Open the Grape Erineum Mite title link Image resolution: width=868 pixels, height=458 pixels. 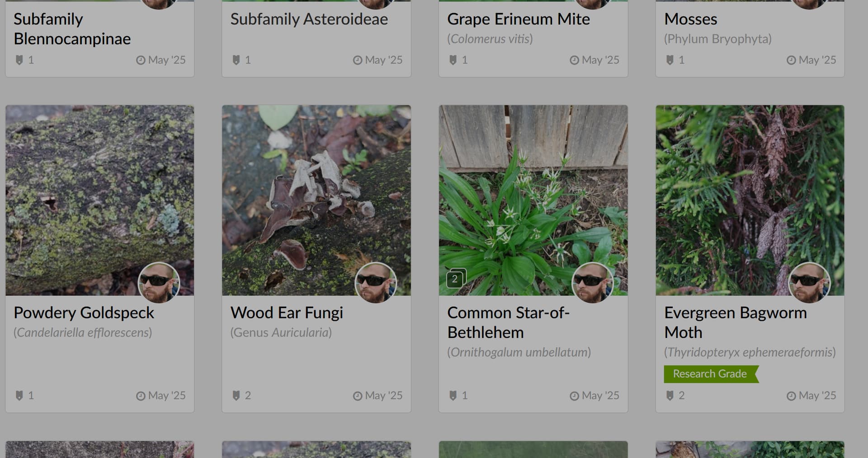[x=518, y=19]
